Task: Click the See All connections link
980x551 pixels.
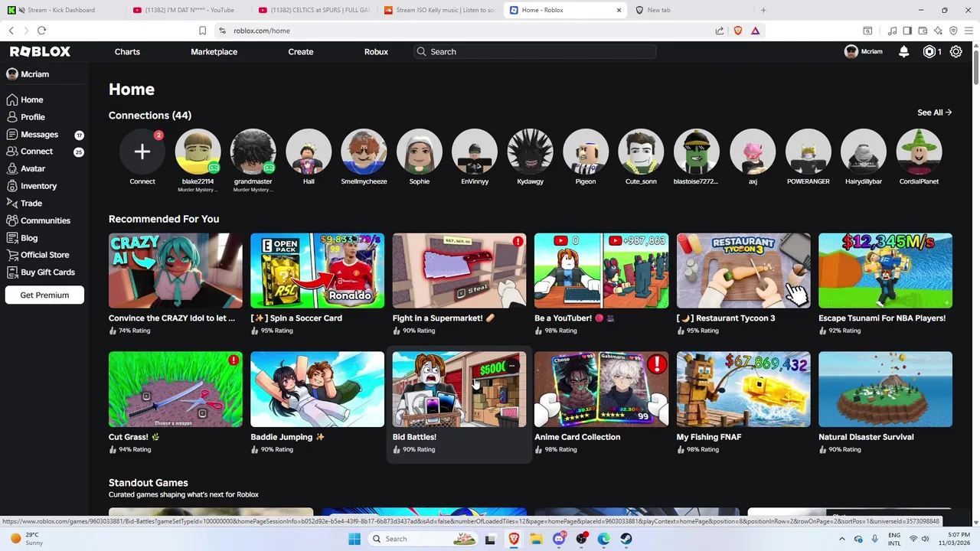Action: (x=934, y=112)
